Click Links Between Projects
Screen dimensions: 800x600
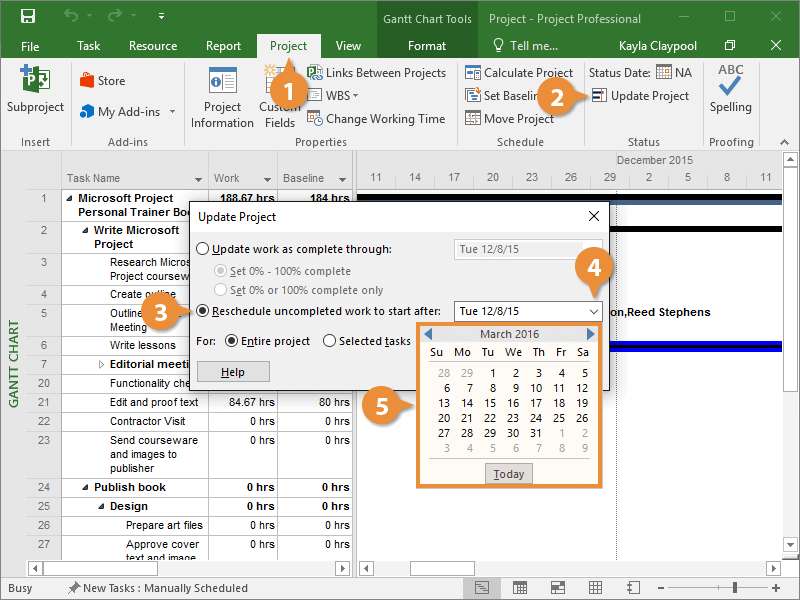(x=376, y=73)
